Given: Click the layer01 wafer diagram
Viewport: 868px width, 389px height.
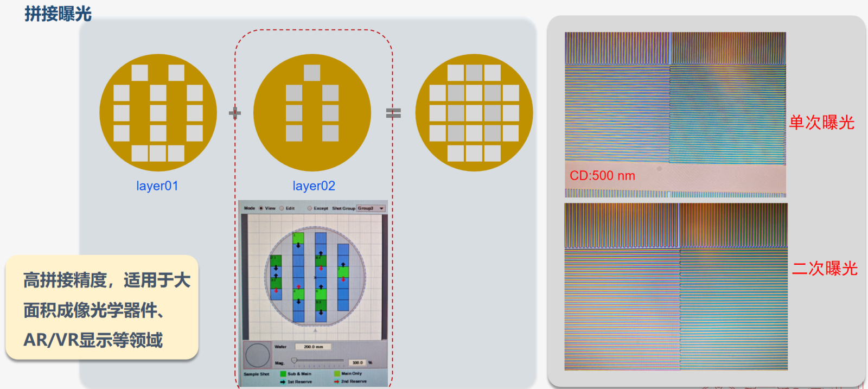Looking at the screenshot, I should (x=158, y=113).
